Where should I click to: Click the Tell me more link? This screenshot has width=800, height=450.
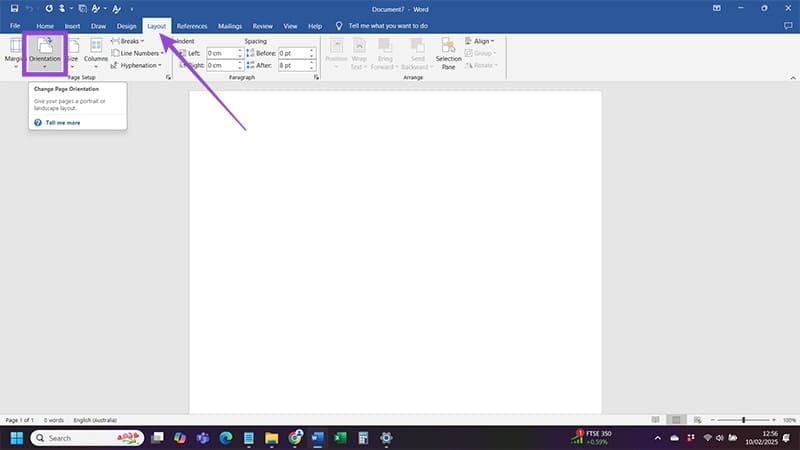62,122
